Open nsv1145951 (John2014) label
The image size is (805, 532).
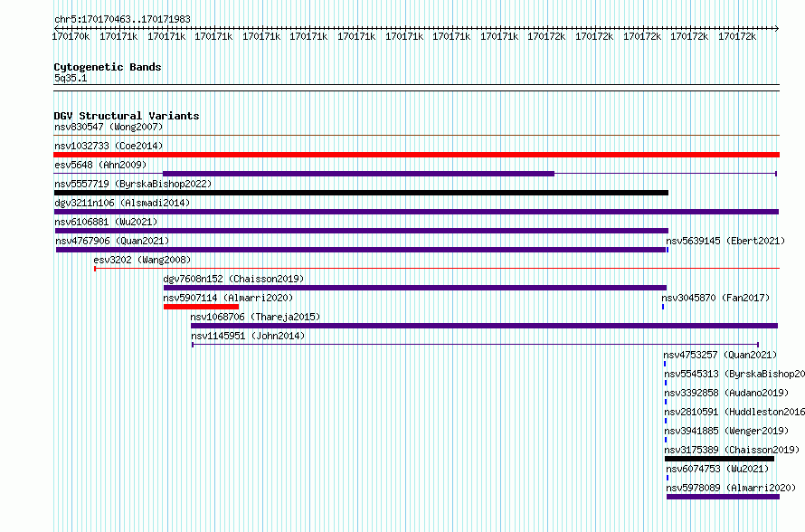click(248, 336)
